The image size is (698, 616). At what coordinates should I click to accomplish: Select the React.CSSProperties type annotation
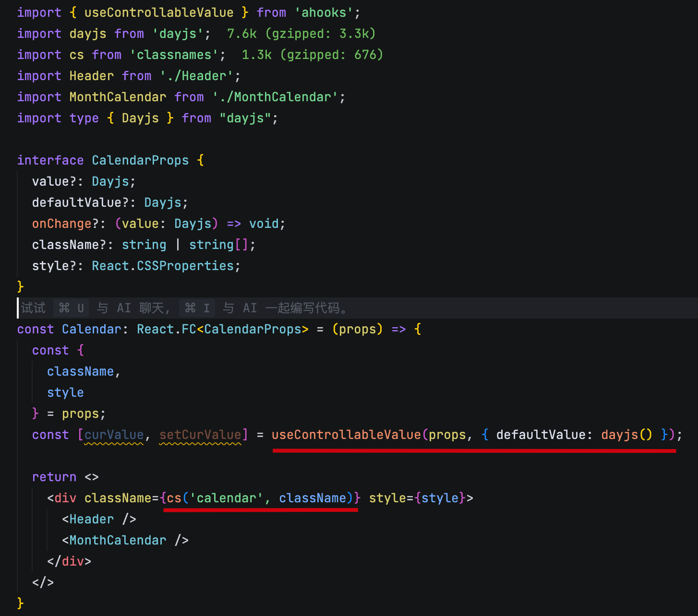click(x=163, y=266)
